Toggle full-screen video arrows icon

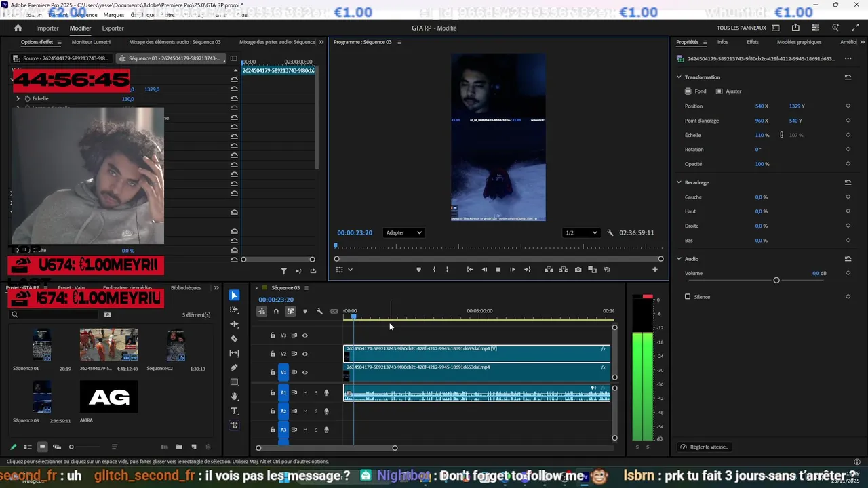(854, 28)
